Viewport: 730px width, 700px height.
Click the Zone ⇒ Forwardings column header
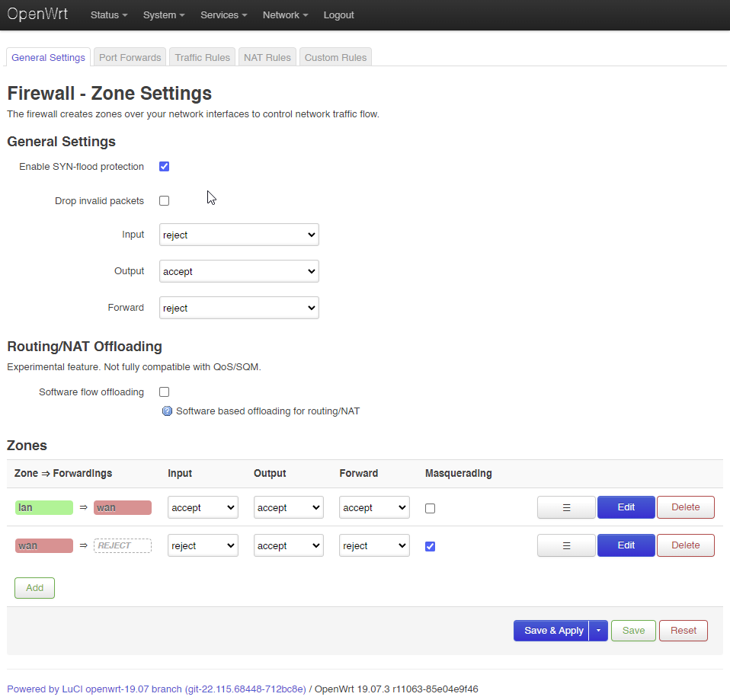(x=63, y=473)
